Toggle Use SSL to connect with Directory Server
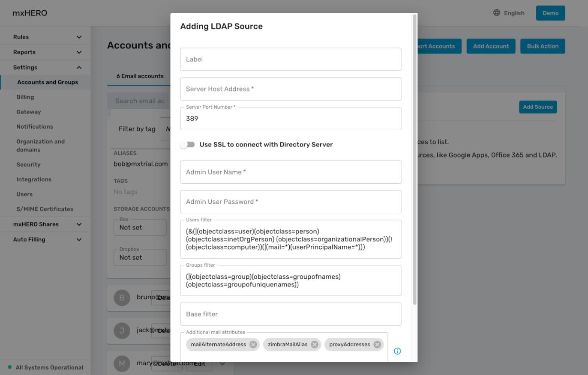 pos(187,145)
